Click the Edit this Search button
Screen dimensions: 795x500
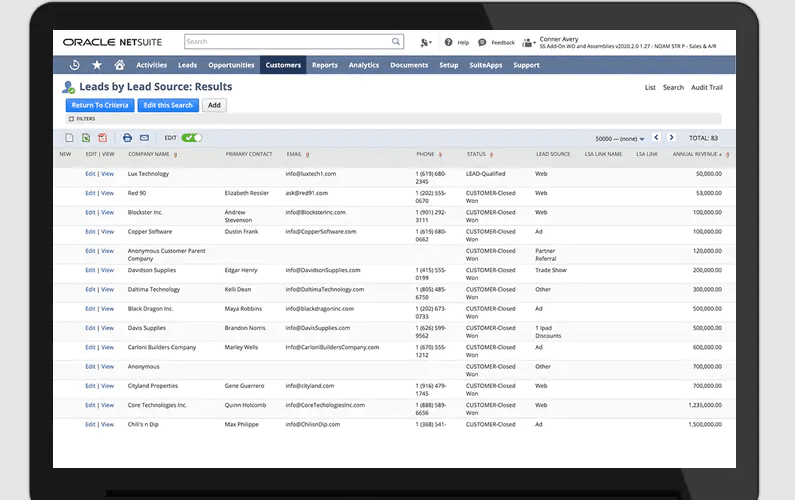(x=168, y=105)
